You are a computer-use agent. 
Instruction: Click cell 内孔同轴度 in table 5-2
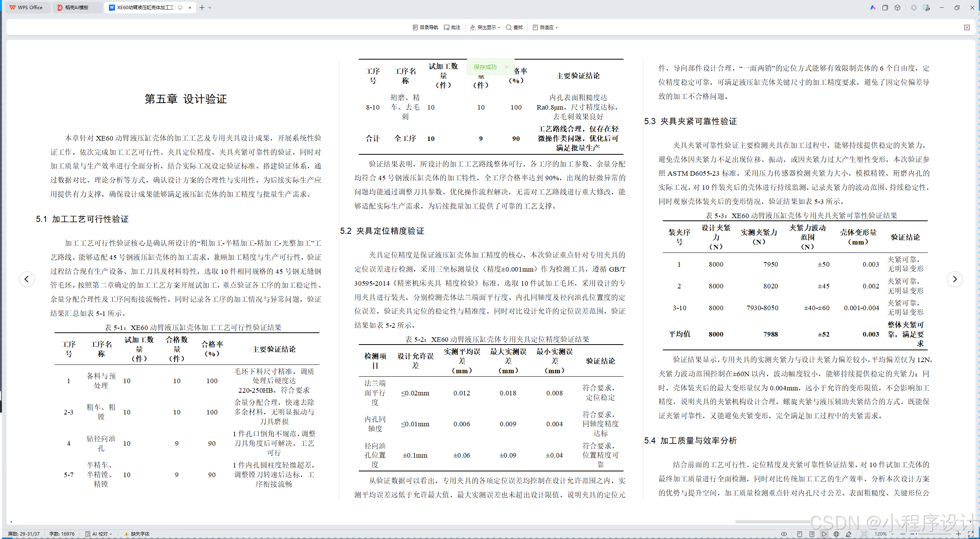[375, 424]
